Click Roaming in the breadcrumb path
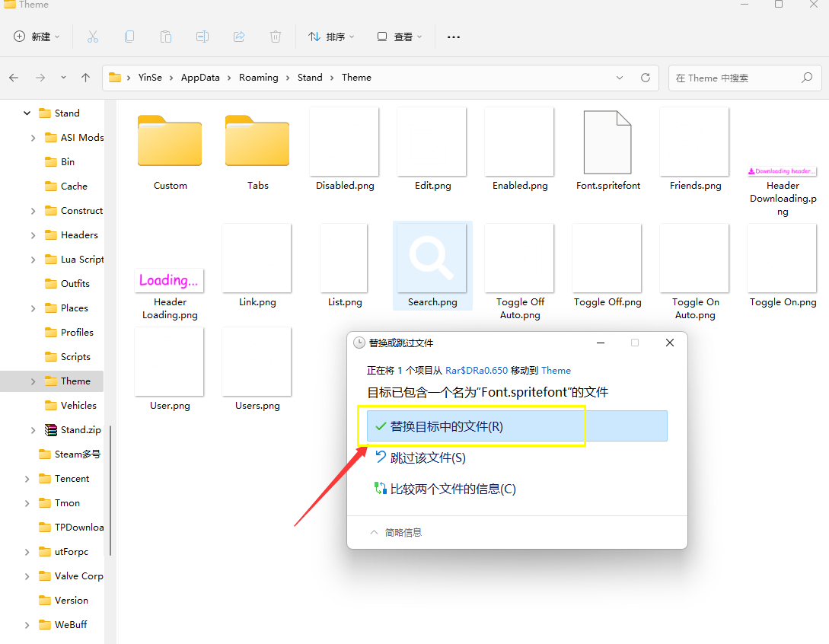The width and height of the screenshot is (829, 644). pos(258,78)
